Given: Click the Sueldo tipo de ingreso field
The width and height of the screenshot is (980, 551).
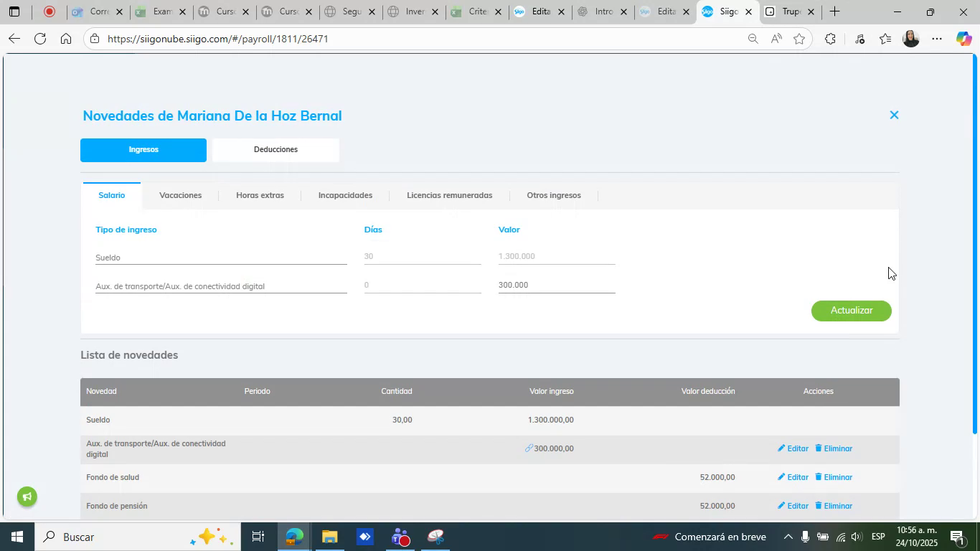Looking at the screenshot, I should [x=221, y=257].
